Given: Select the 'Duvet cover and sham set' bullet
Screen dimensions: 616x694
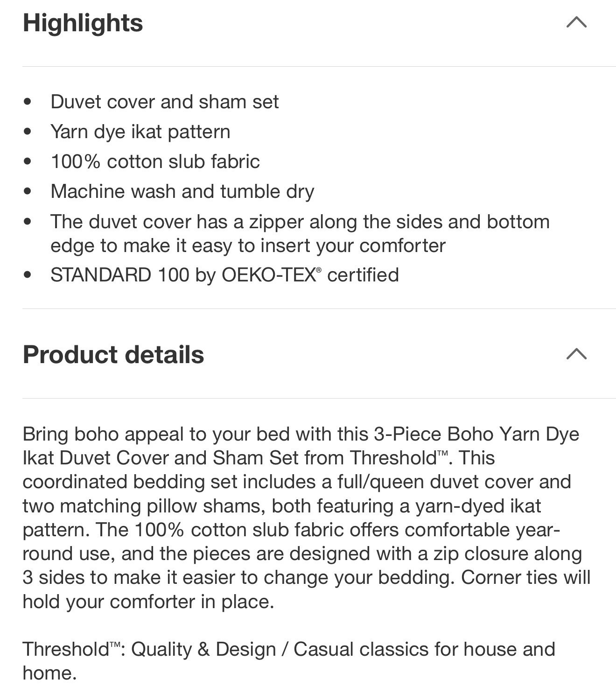Looking at the screenshot, I should pos(164,102).
